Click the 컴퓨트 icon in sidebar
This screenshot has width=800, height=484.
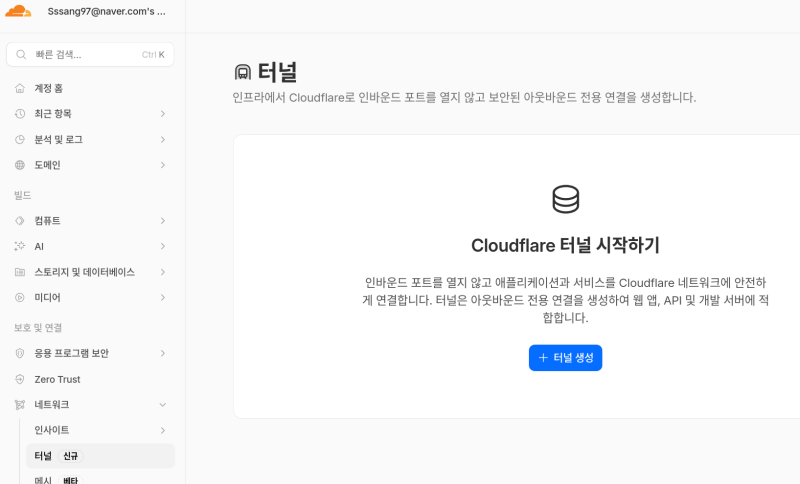tap(20, 220)
